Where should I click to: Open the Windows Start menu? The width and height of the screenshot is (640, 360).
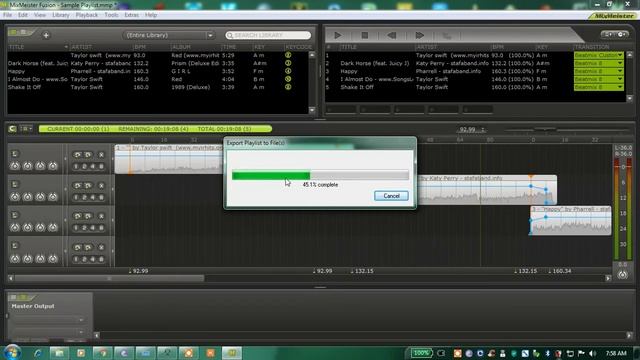point(12,352)
